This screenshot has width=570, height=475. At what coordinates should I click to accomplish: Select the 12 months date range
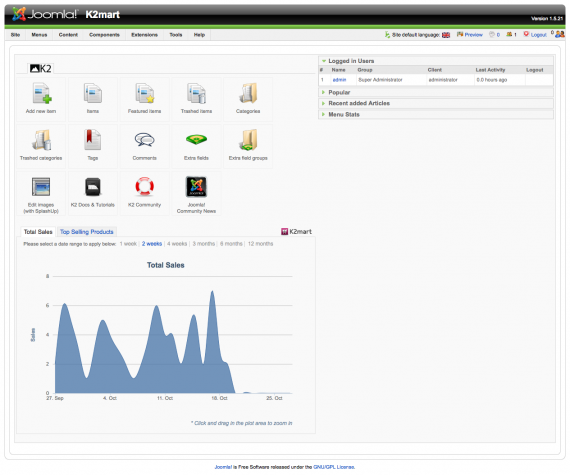(260, 244)
